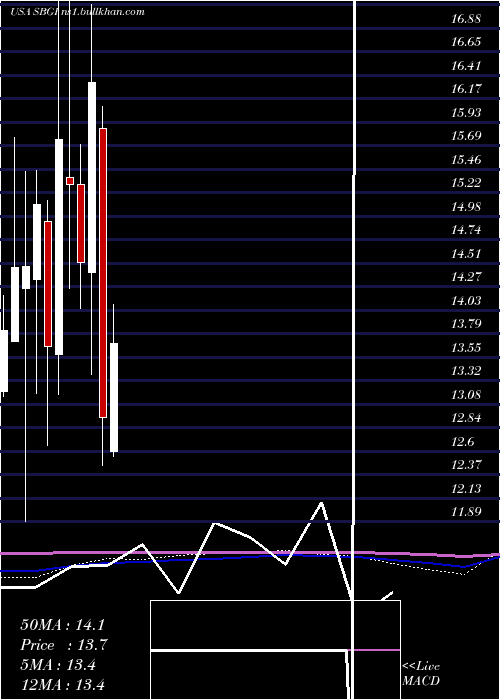Pick the 16.17 price label

pyautogui.click(x=466, y=89)
